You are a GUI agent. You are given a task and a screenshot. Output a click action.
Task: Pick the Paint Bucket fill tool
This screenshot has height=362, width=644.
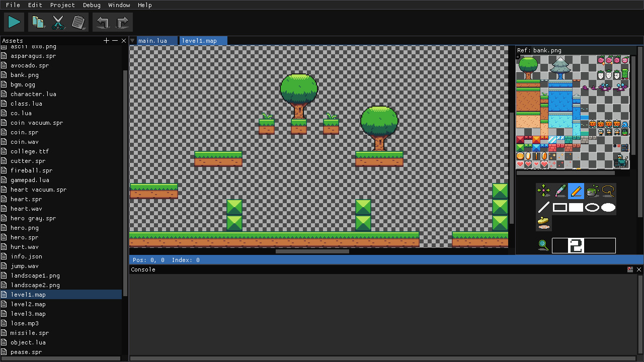coord(593,191)
